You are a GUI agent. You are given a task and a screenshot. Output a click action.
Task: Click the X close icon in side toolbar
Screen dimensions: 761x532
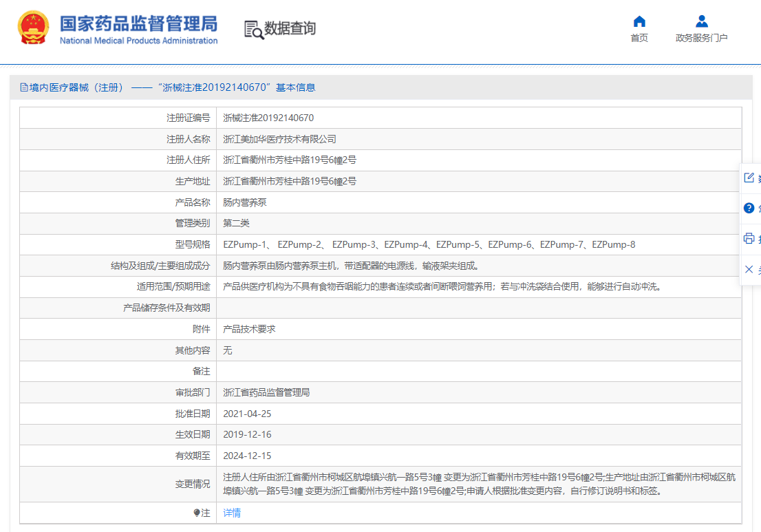[x=749, y=269]
